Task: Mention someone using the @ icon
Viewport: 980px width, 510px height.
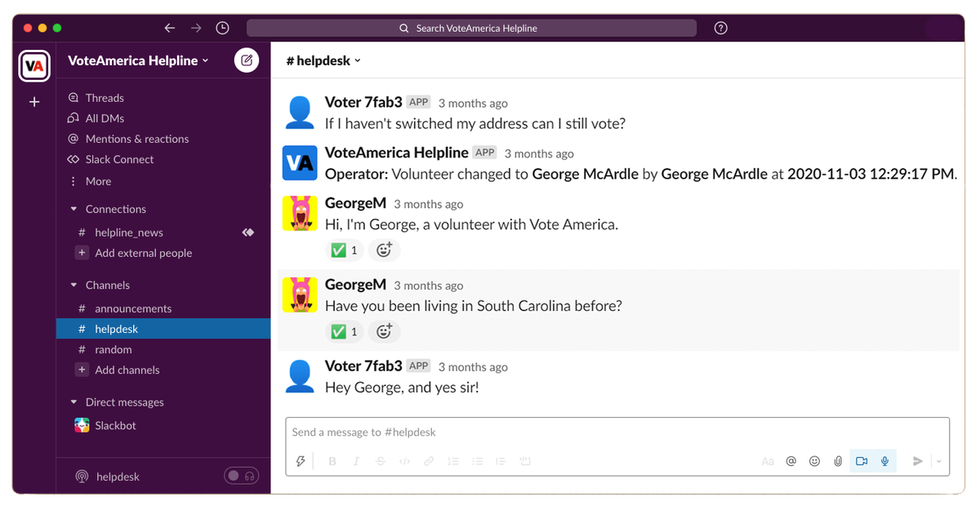Action: click(791, 460)
